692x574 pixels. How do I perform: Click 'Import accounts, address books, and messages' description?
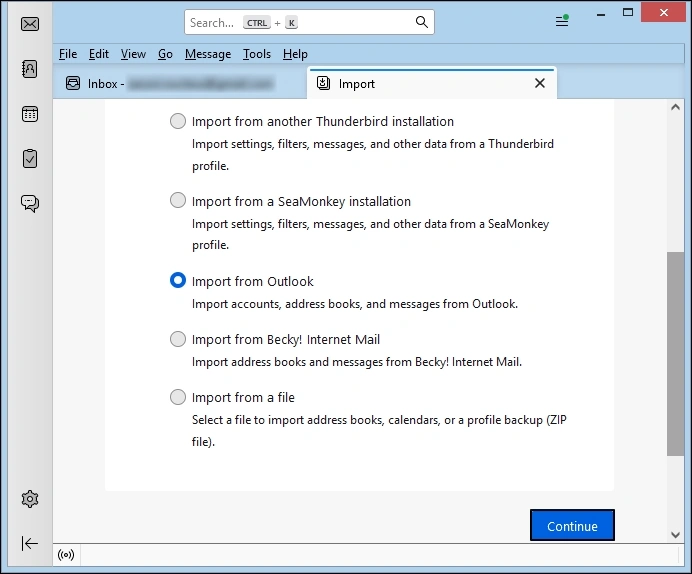(x=355, y=304)
